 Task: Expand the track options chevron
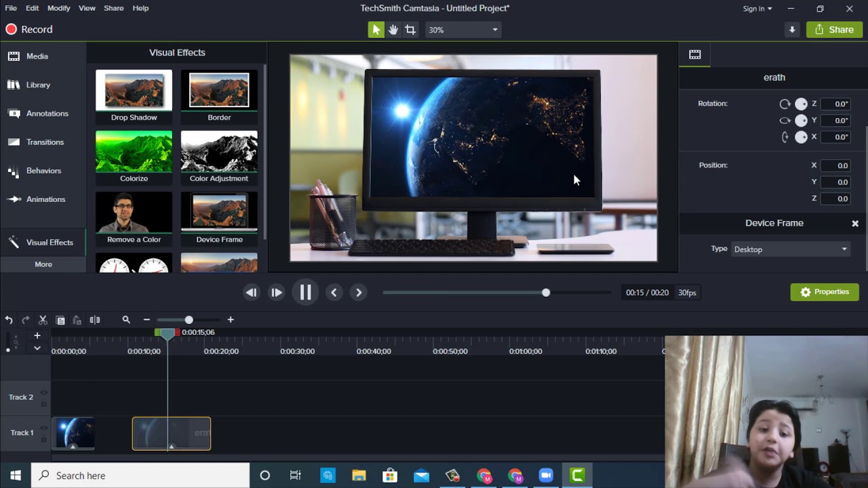pos(37,348)
